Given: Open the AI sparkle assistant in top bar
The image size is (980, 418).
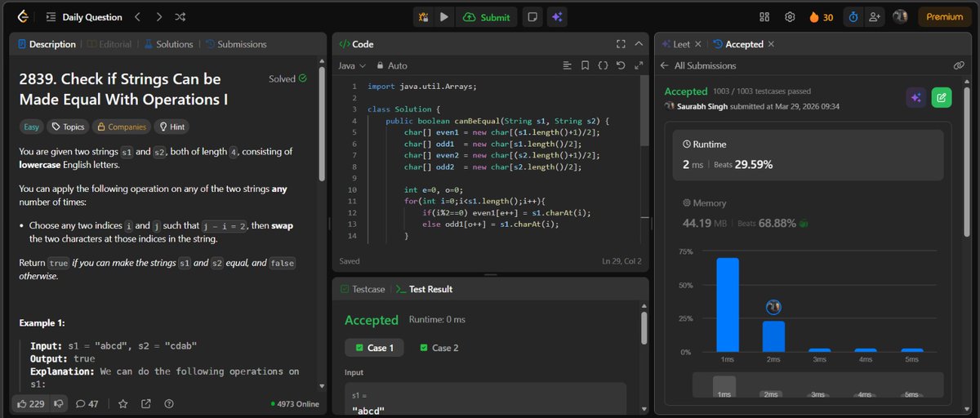Looking at the screenshot, I should click(x=557, y=16).
